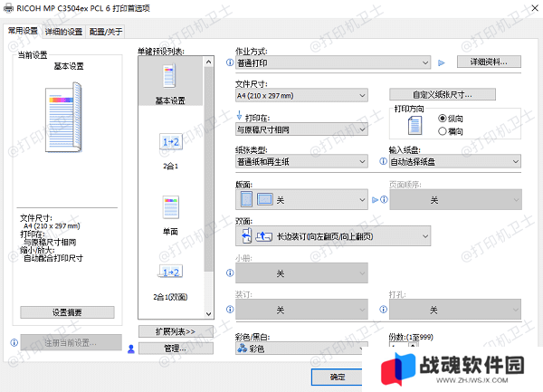Click the printer icon in title bar

9,8
